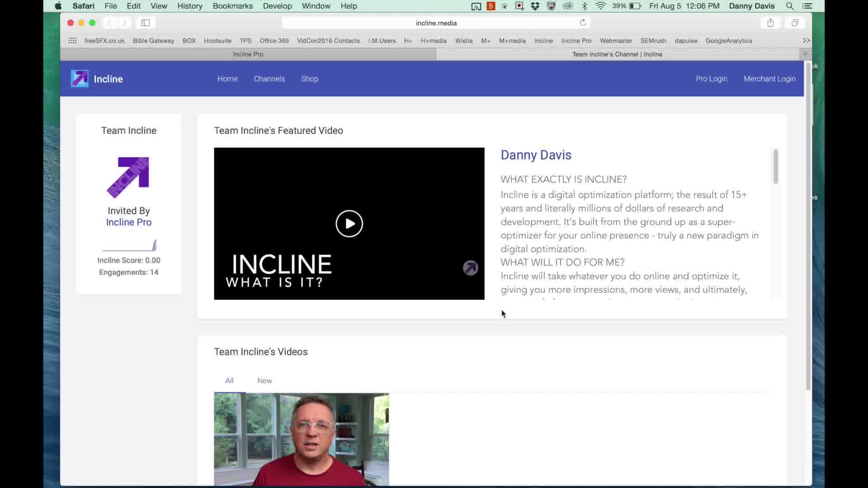
Task: Go back with the back arrow
Action: (110, 23)
